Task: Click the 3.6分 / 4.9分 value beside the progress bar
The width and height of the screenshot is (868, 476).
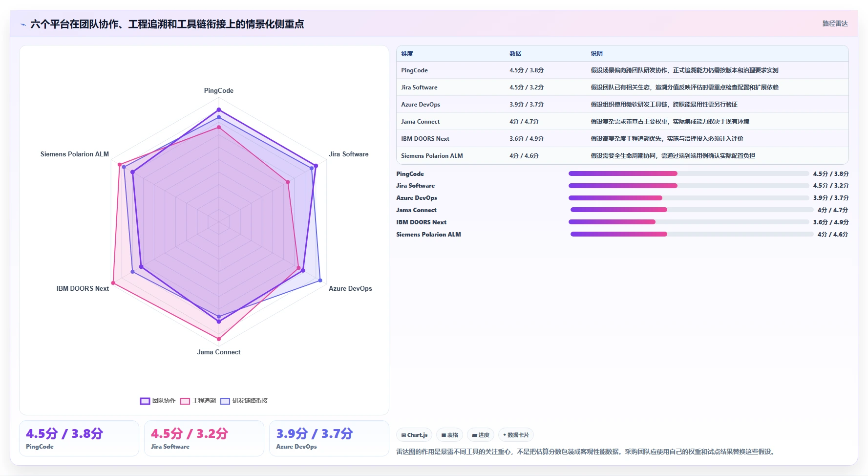Action: point(831,222)
